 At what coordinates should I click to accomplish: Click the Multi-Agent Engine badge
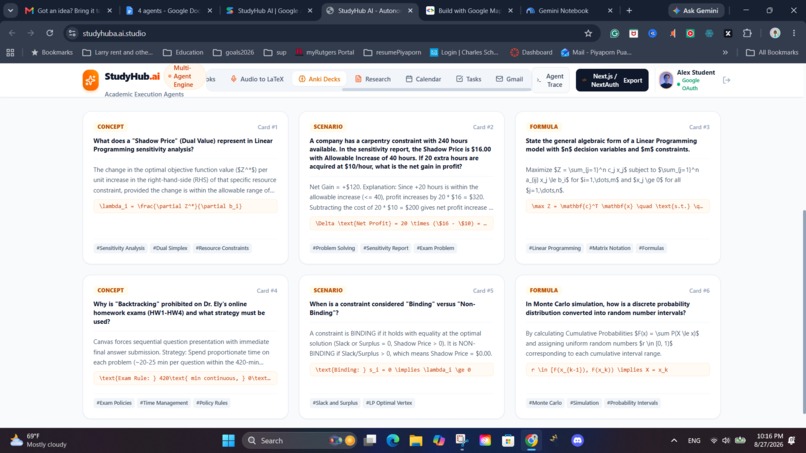pos(183,76)
